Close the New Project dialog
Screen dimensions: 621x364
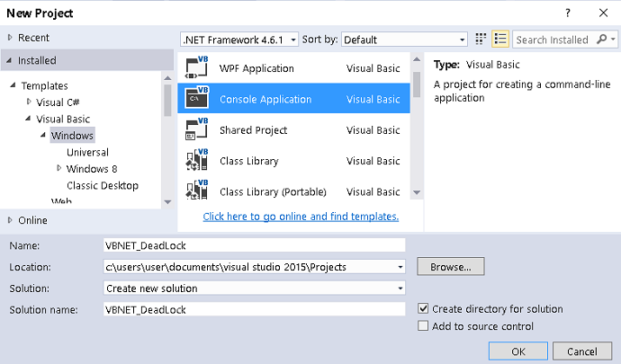pos(603,13)
